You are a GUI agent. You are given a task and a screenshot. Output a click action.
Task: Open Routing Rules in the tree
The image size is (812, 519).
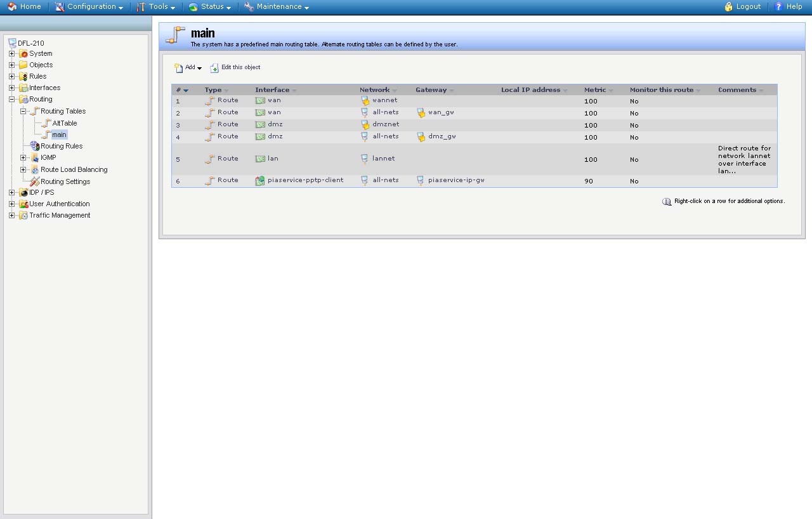click(62, 146)
